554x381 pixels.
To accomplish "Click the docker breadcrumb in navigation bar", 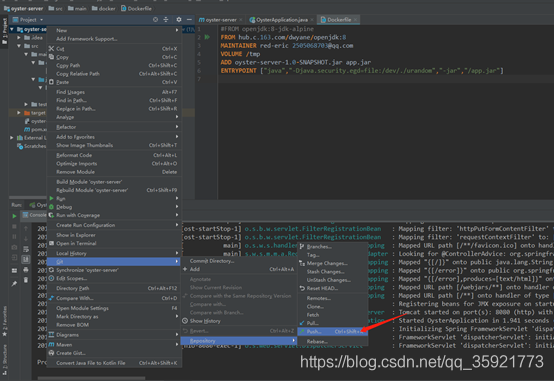I will 104,8.
